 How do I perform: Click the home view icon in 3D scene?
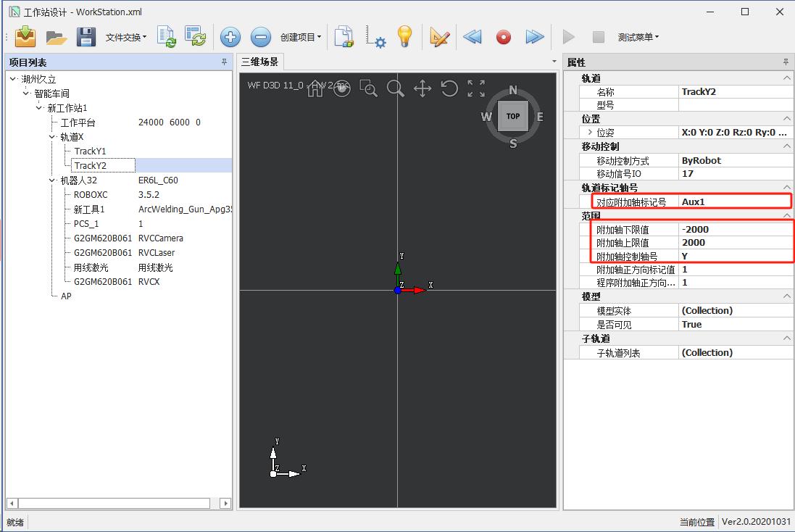coord(315,89)
